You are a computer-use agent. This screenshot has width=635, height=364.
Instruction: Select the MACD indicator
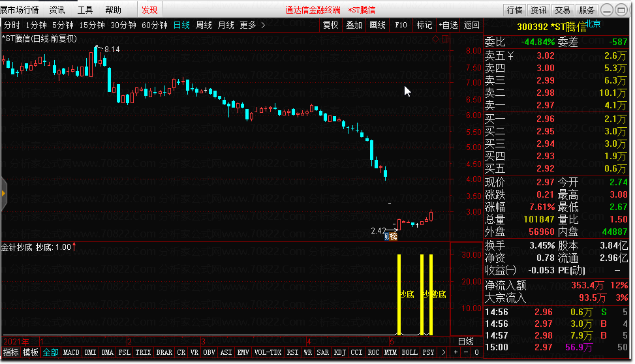(x=71, y=352)
